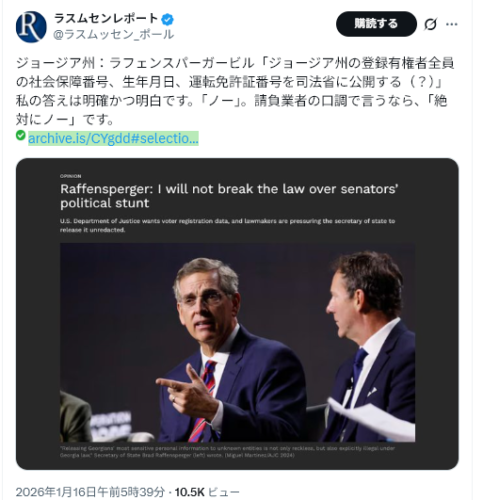Open the @ラスムッセン_ポール handle link

click(114, 34)
